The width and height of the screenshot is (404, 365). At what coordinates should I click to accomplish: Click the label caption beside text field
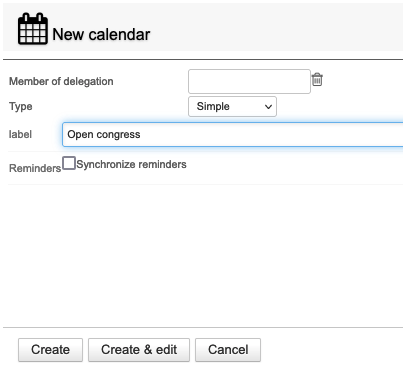coord(20,134)
